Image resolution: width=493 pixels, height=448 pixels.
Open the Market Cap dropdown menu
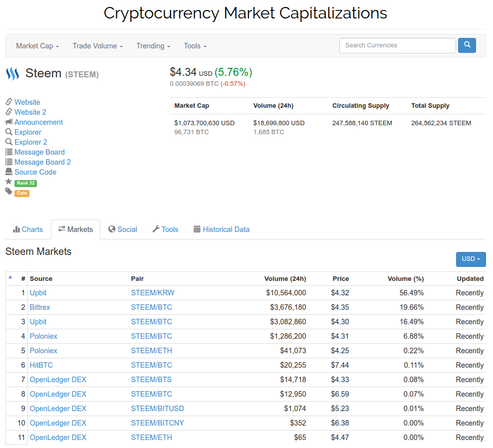(x=37, y=46)
